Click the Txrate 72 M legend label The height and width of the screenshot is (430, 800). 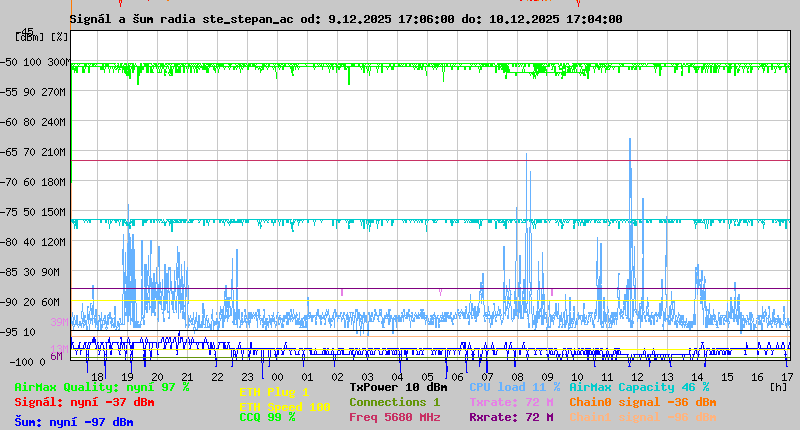511,402
